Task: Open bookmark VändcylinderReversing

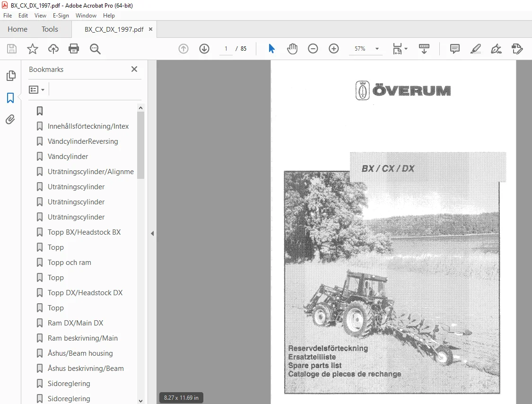Action: click(83, 141)
